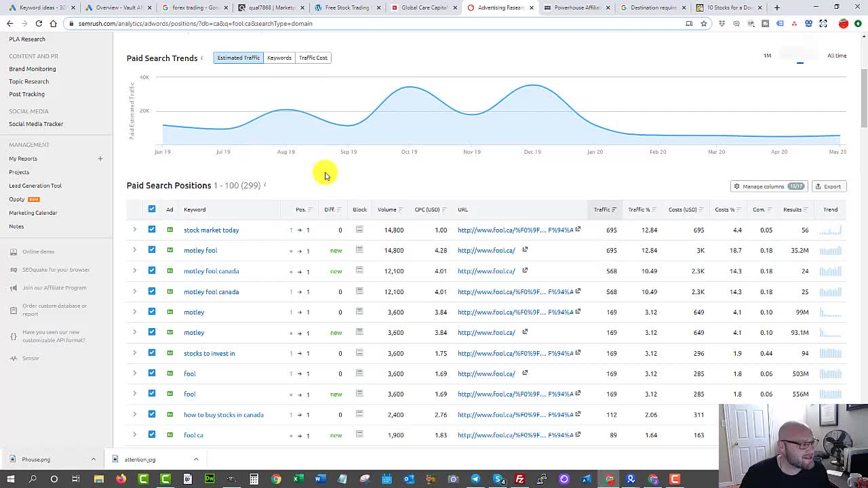Open Telegram from taskbar

pos(475,479)
